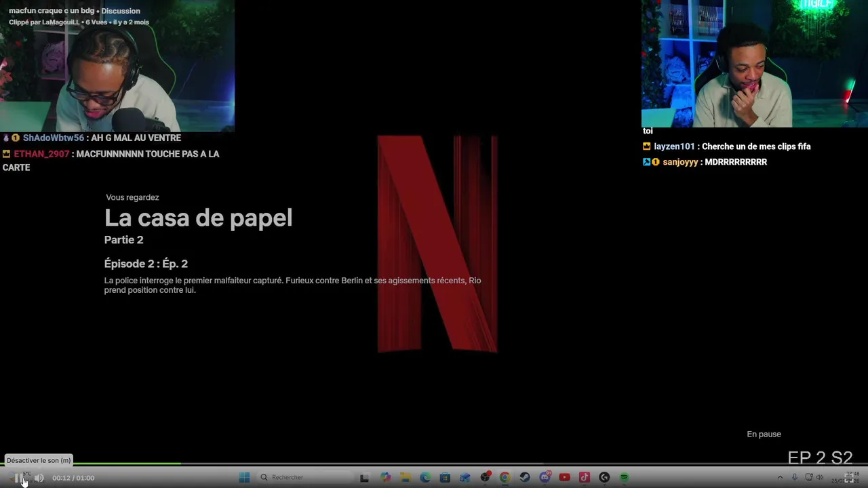Click the clip title 'macfun craque c un bdg'
Viewport: 868px width, 488px height.
(x=52, y=11)
